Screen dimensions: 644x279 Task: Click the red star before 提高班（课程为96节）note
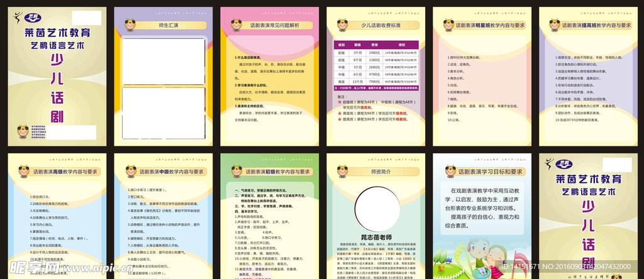339,119
